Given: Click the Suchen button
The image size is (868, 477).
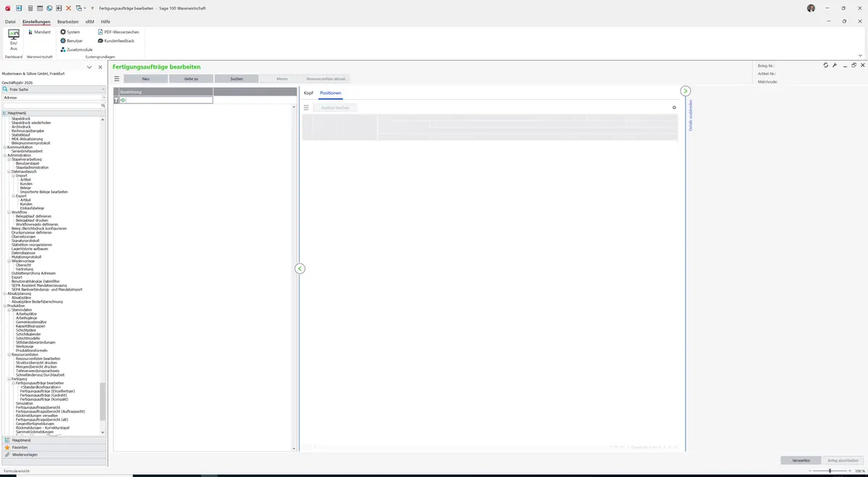Looking at the screenshot, I should [237, 79].
